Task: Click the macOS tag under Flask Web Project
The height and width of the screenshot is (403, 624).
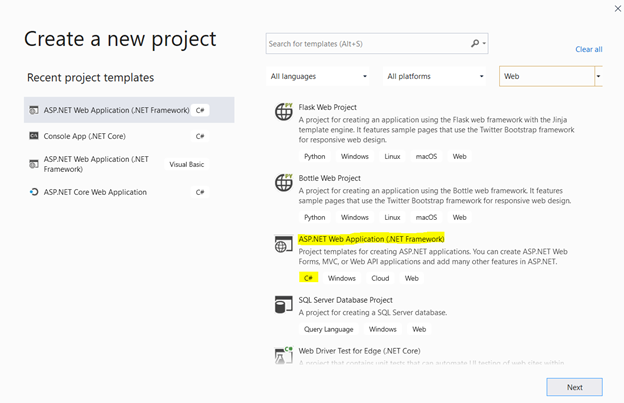Action: click(x=426, y=156)
